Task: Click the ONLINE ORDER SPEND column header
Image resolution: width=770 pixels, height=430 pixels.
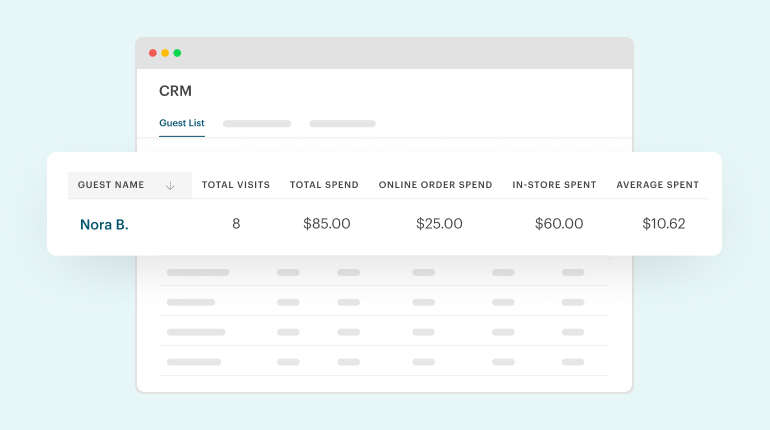Action: 435,185
